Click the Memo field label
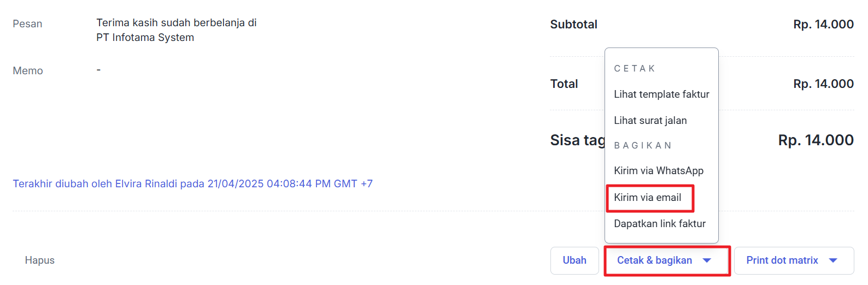This screenshot has width=868, height=285. [28, 71]
